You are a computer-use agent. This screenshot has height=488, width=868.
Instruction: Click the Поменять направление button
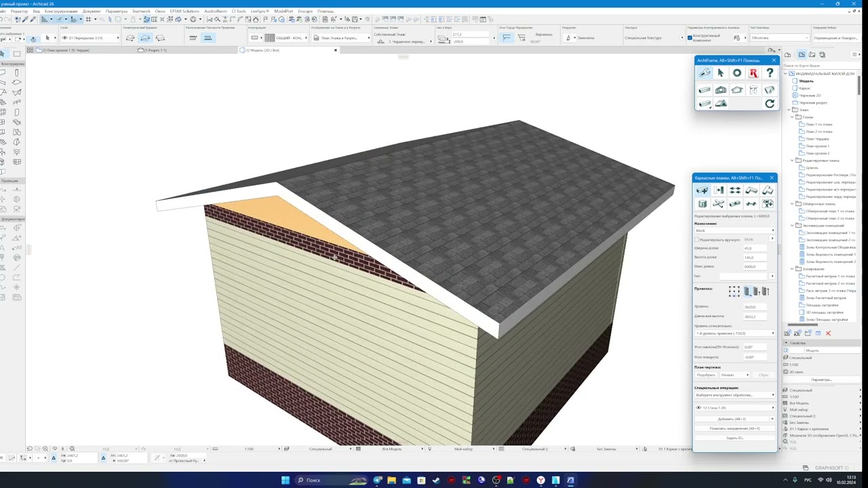pos(734,428)
